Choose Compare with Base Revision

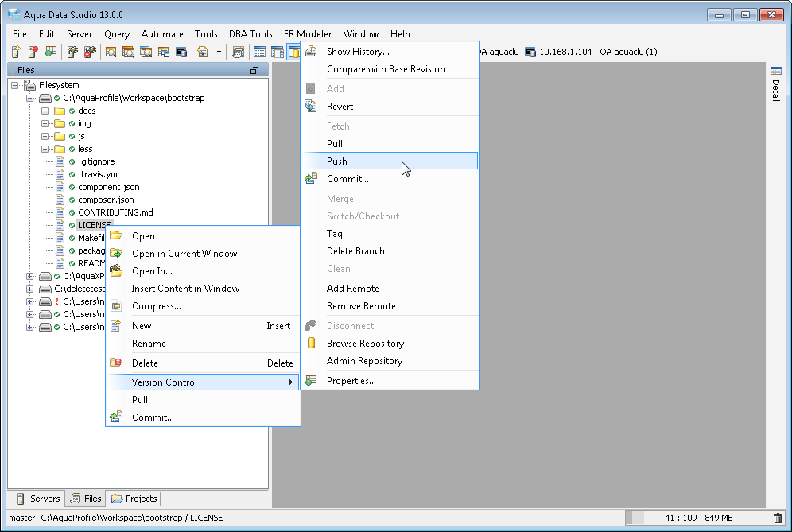coord(390,69)
